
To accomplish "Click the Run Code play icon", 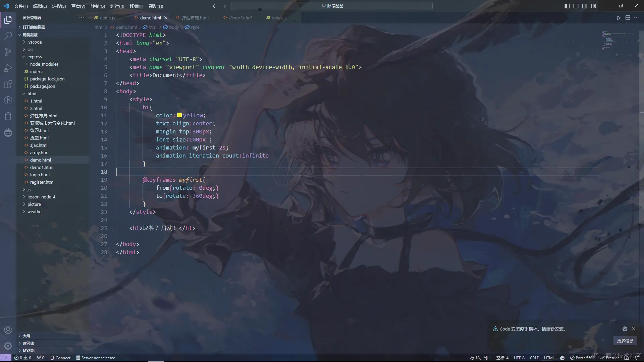I will point(619,18).
